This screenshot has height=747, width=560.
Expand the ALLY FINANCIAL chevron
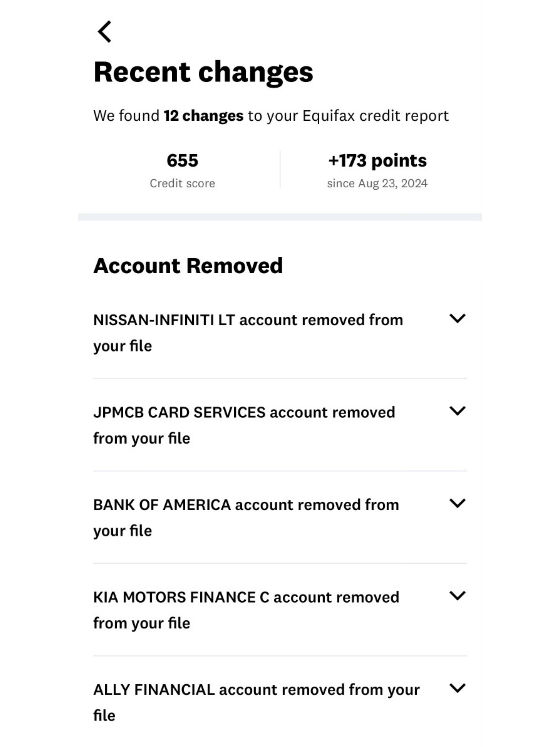[457, 688]
